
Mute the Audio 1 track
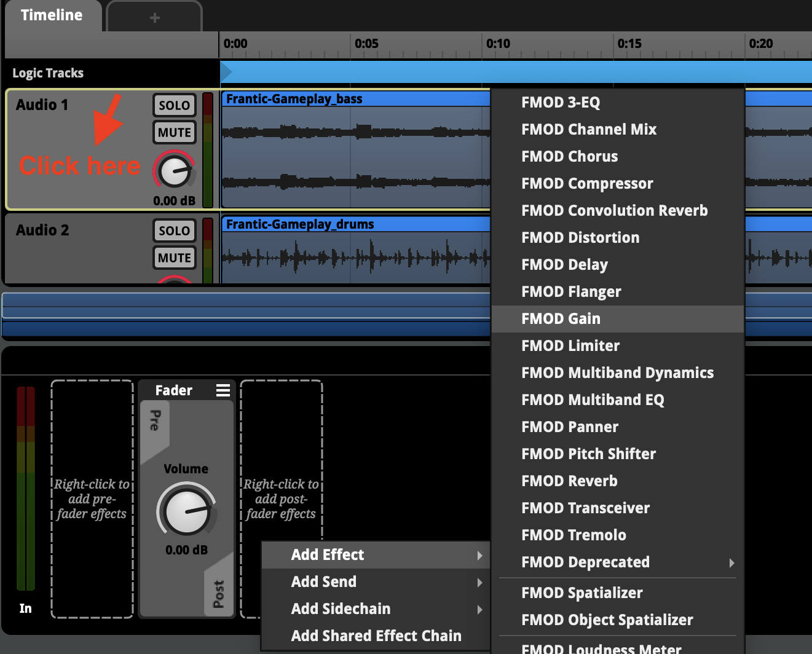point(174,132)
